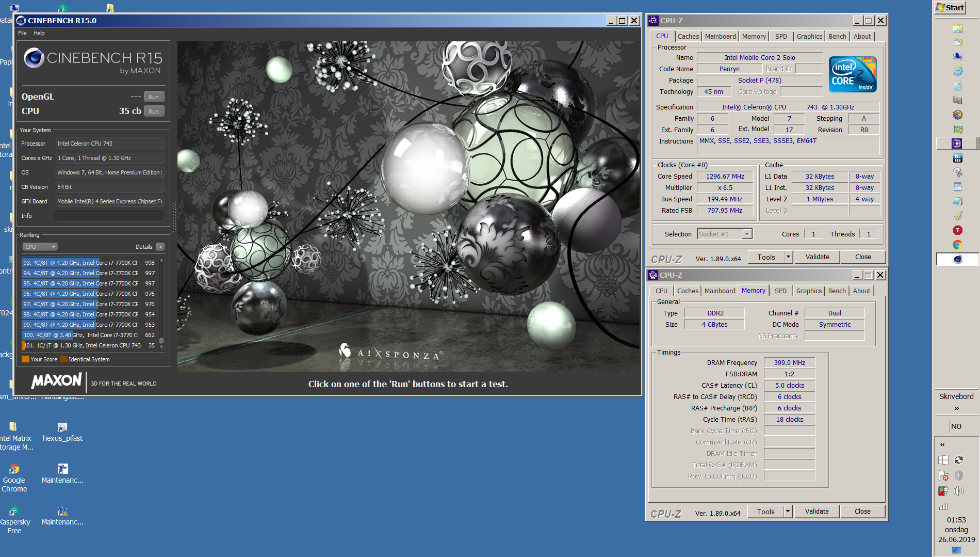Click the Intel Core 2 logo
This screenshot has height=557, width=980.
coord(853,74)
